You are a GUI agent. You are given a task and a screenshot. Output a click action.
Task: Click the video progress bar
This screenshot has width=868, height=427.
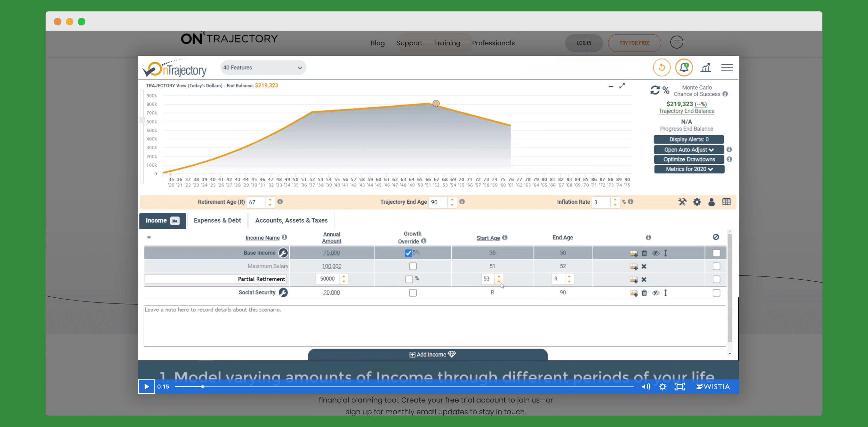tap(404, 387)
